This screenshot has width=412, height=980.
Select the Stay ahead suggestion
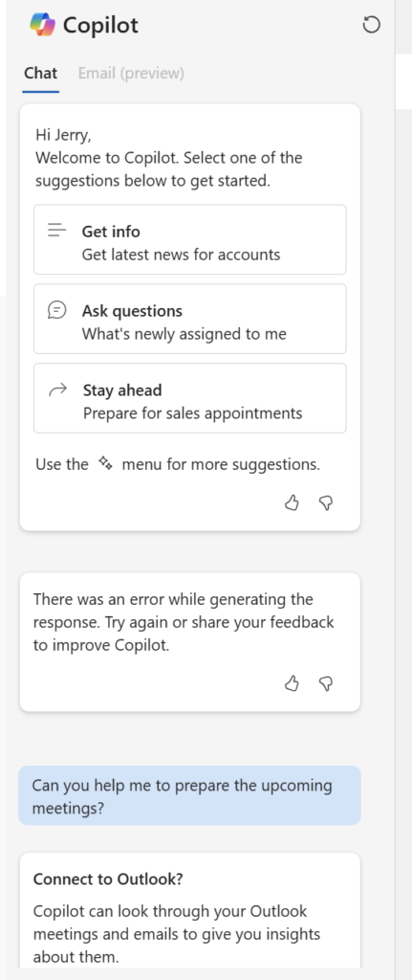[x=190, y=398]
